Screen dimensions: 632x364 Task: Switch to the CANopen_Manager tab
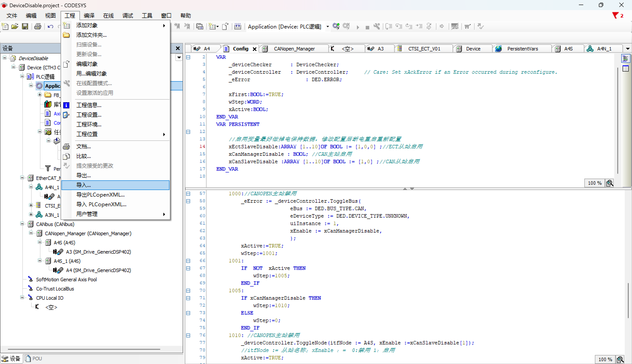[294, 49]
